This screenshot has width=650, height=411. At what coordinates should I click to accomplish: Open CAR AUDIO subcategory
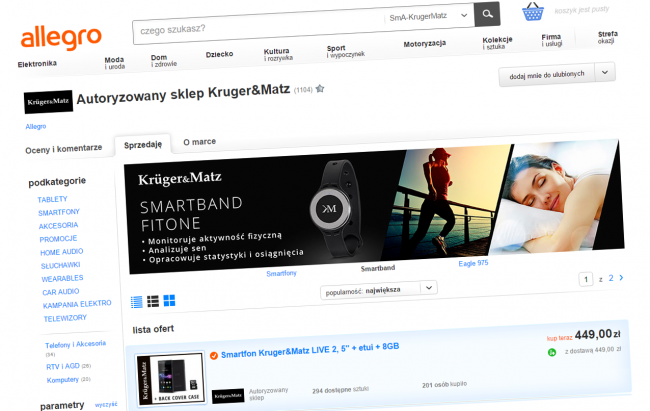coord(61,292)
